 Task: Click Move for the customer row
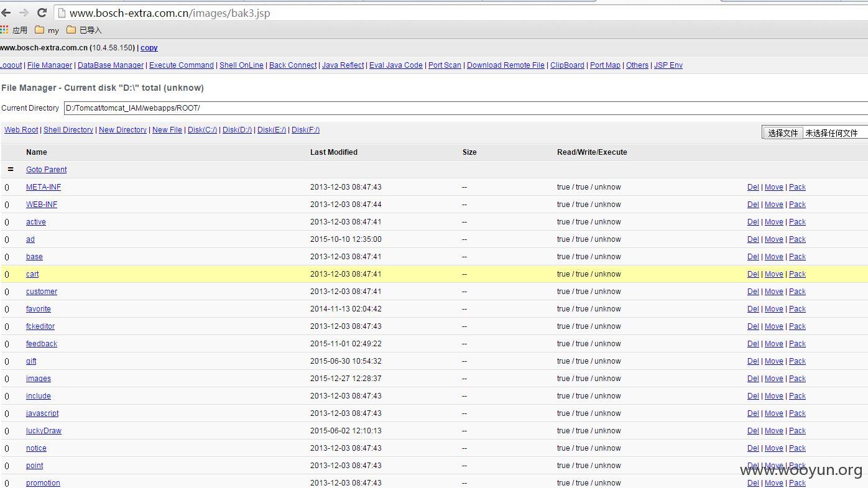(x=774, y=292)
